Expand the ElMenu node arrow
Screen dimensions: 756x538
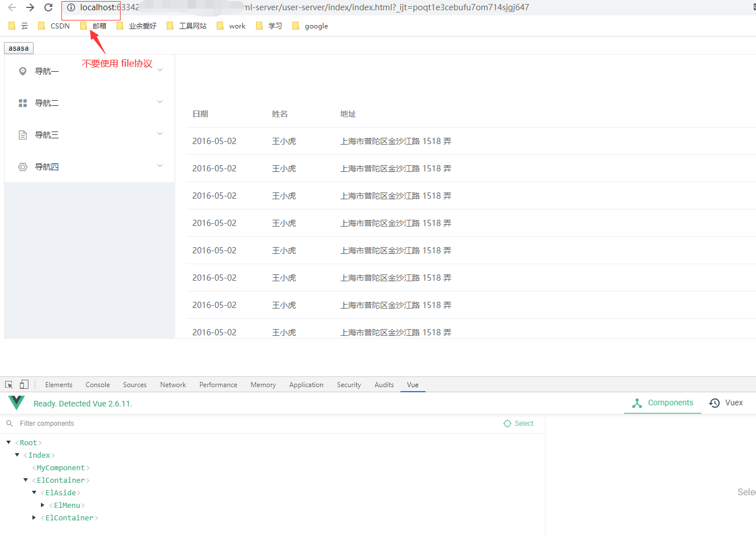pos(43,505)
